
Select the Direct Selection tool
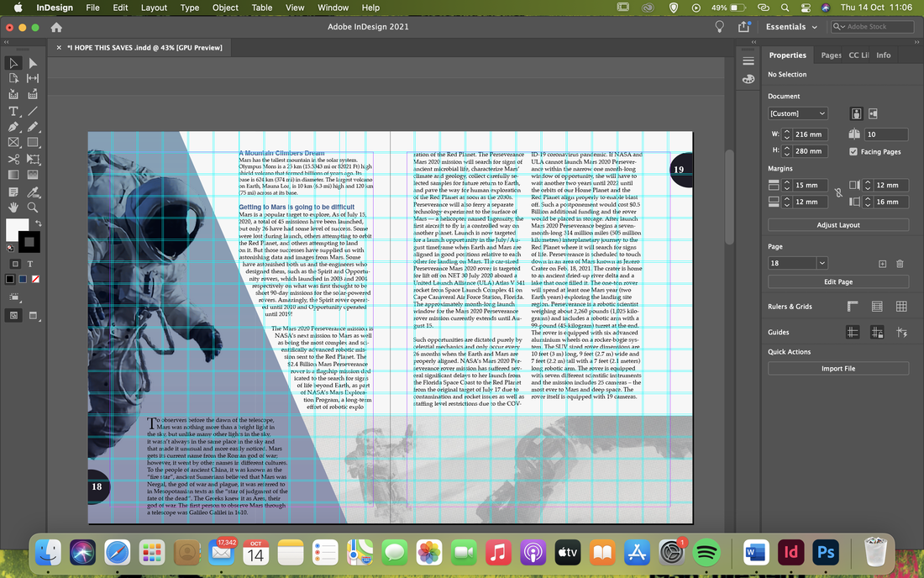tap(33, 63)
